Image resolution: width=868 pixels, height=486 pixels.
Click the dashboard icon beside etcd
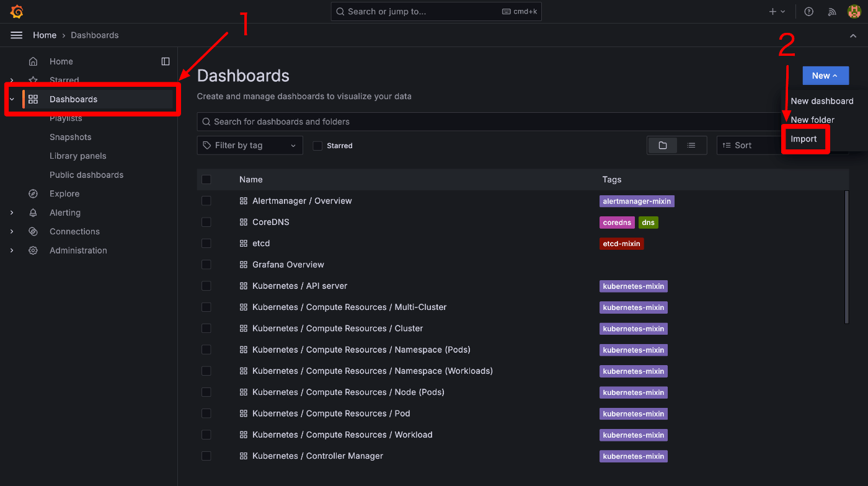244,244
